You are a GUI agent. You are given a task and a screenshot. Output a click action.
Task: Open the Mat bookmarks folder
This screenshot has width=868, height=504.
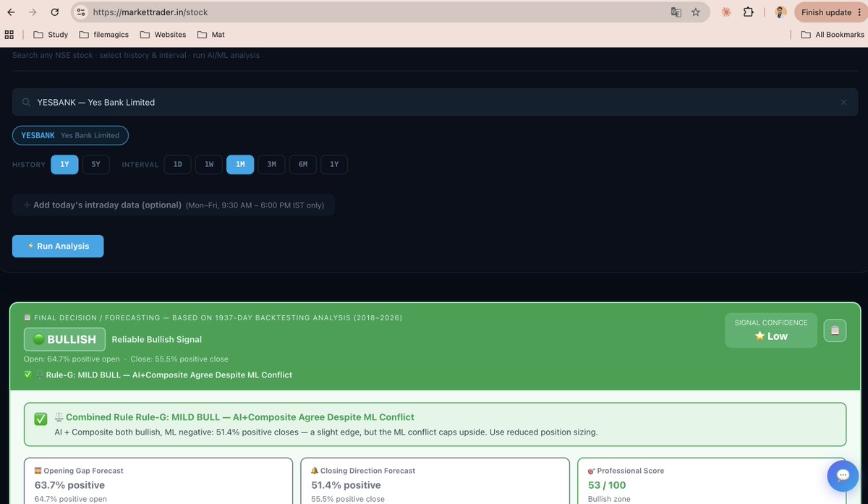pyautogui.click(x=210, y=35)
